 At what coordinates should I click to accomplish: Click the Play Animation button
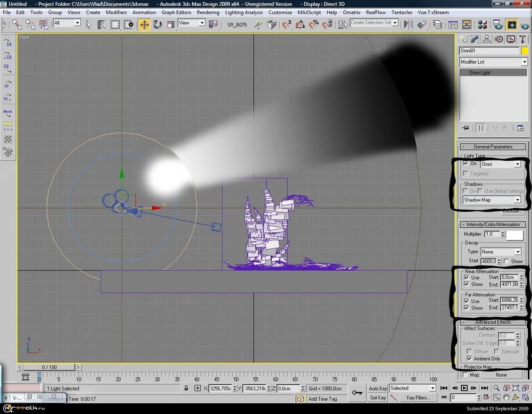tap(463, 388)
